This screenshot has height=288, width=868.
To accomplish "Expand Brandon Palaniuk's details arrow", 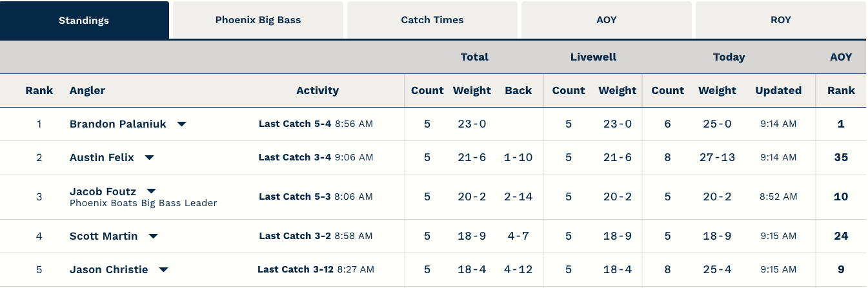I will tap(182, 124).
